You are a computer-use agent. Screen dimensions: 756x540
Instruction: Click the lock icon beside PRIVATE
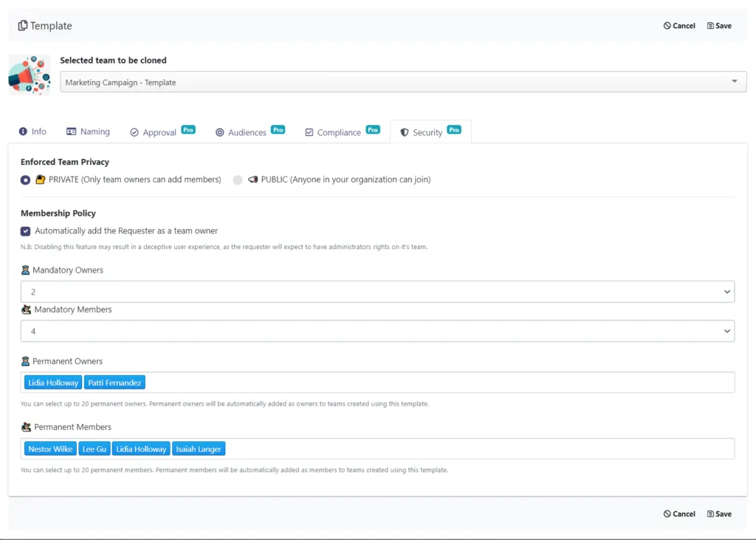click(x=41, y=180)
